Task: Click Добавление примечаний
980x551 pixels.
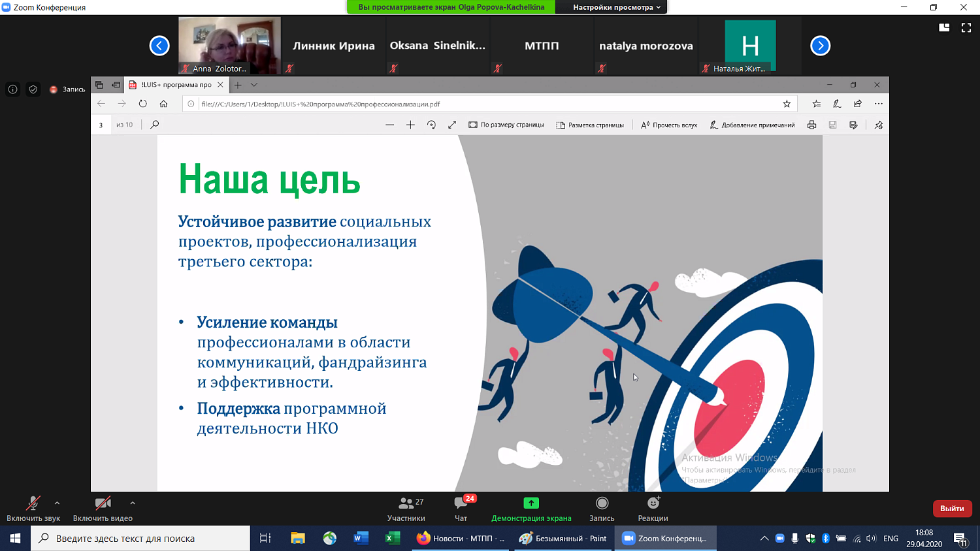Action: (x=752, y=125)
